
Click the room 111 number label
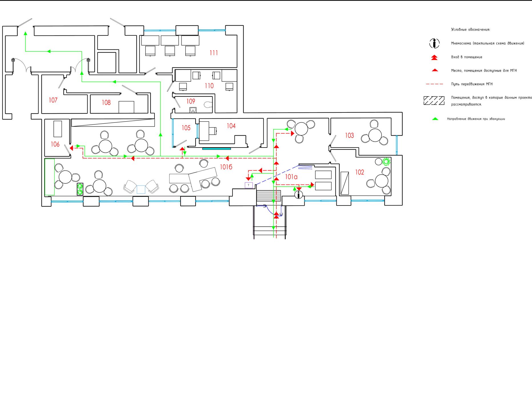coord(214,53)
